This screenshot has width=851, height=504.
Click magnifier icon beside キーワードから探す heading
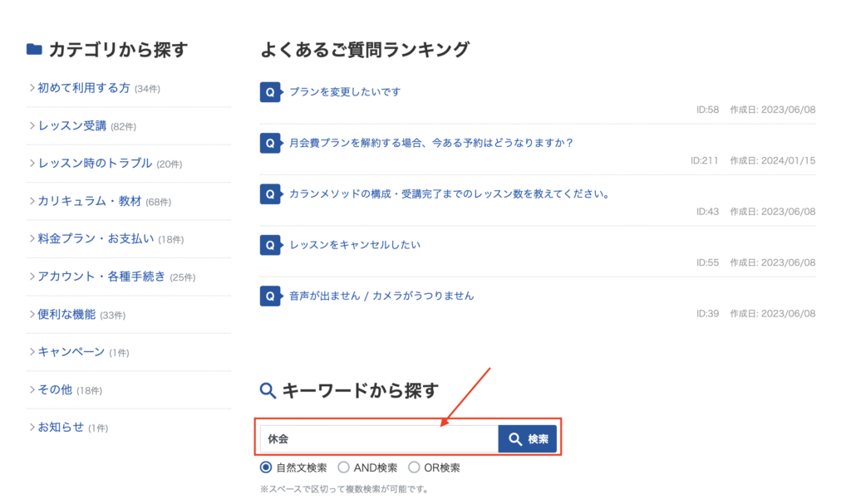point(268,390)
